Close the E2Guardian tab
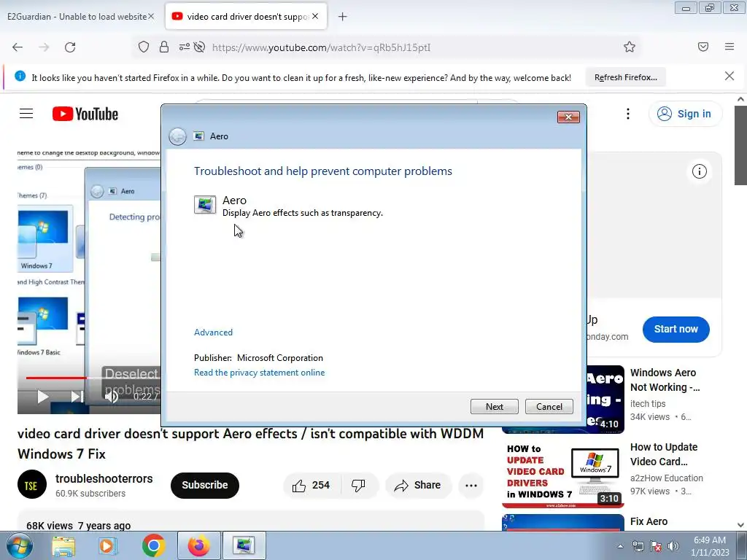Screen dimensions: 747x560 [x=151, y=16]
